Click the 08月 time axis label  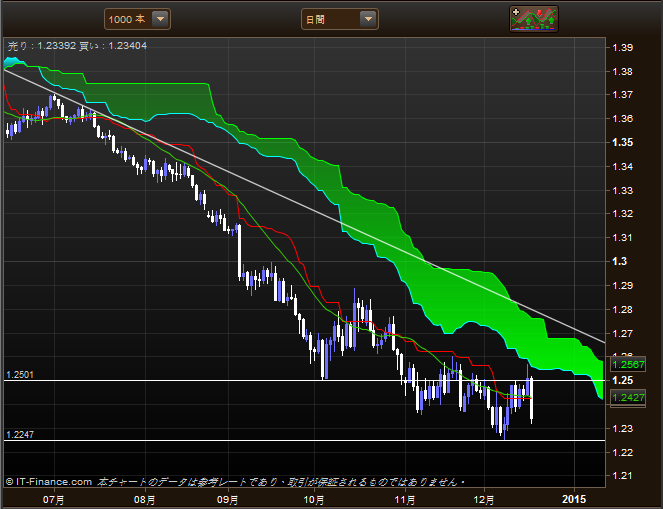(x=145, y=500)
